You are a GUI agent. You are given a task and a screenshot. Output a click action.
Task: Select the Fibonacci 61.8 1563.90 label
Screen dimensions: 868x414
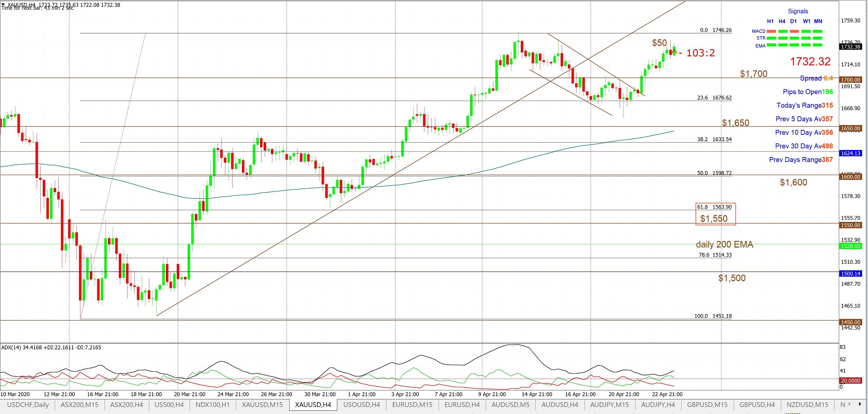click(x=714, y=207)
